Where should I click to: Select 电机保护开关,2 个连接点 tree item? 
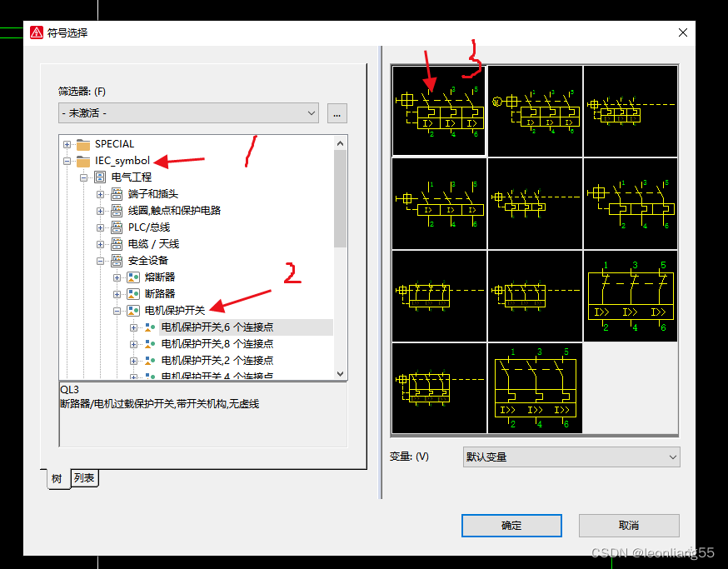coord(217,361)
